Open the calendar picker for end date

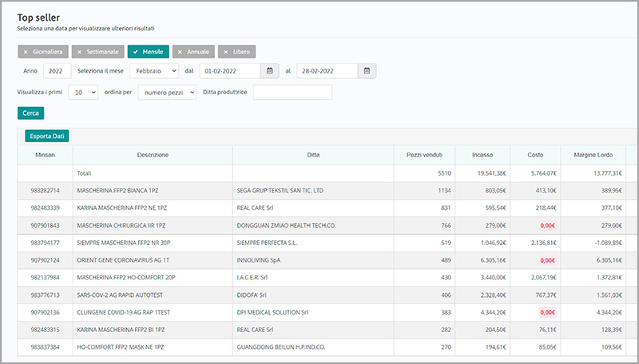tap(367, 71)
